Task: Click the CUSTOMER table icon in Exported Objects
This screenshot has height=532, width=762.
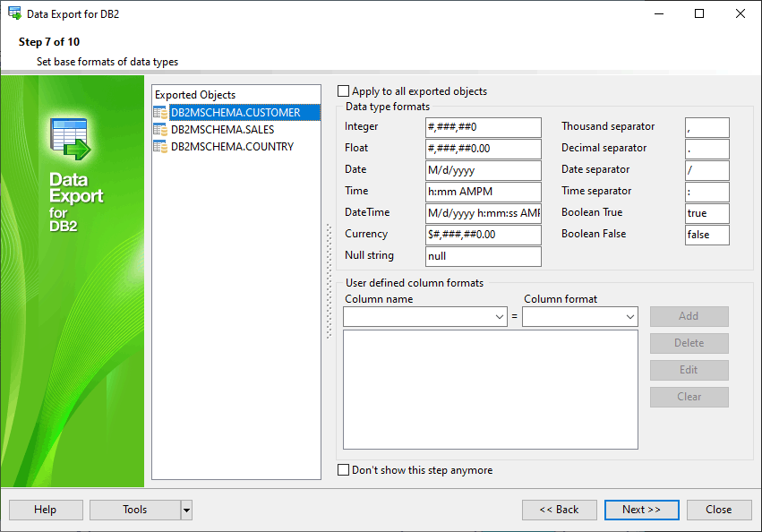Action: pyautogui.click(x=160, y=113)
